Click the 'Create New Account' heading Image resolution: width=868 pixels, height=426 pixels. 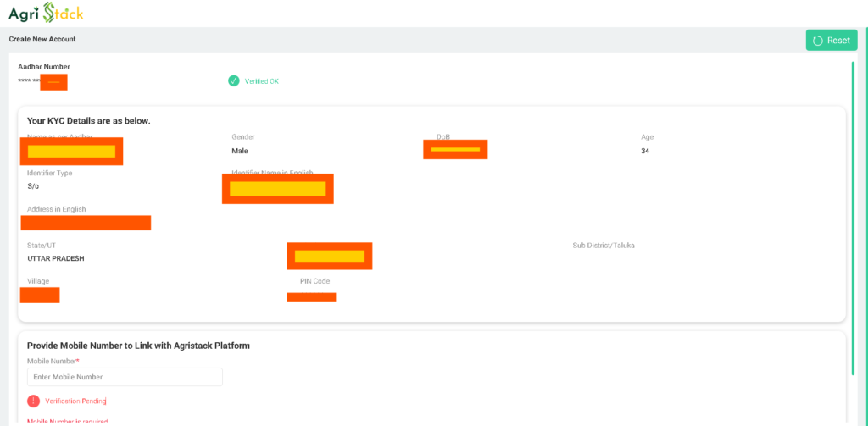pyautogui.click(x=42, y=39)
